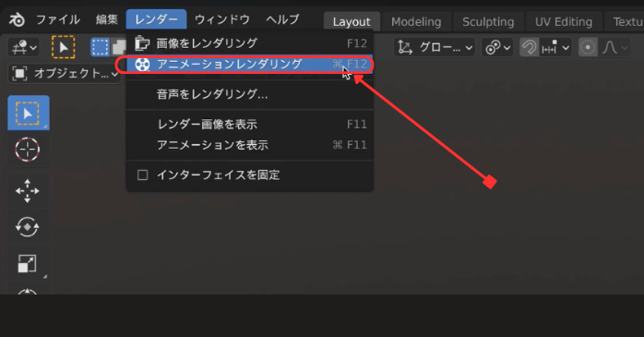Open the editor type dropdown
Viewport: 644px width, 337px height.
tap(24, 48)
